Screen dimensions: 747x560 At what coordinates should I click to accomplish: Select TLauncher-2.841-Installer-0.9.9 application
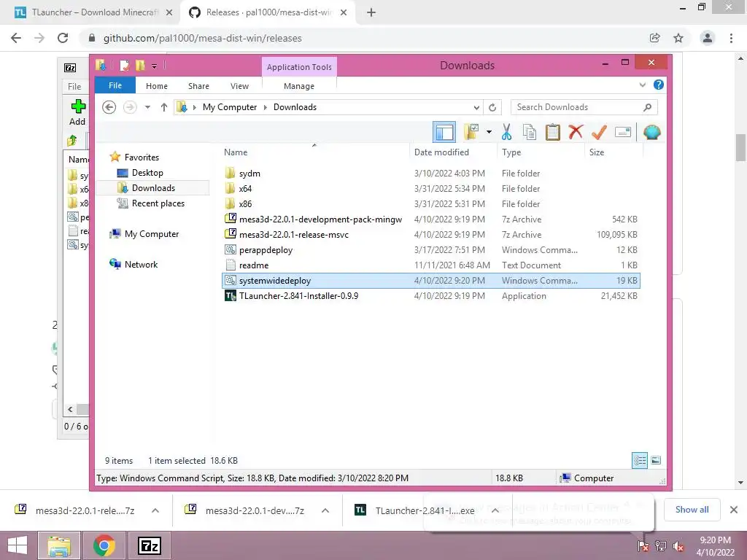298,296
